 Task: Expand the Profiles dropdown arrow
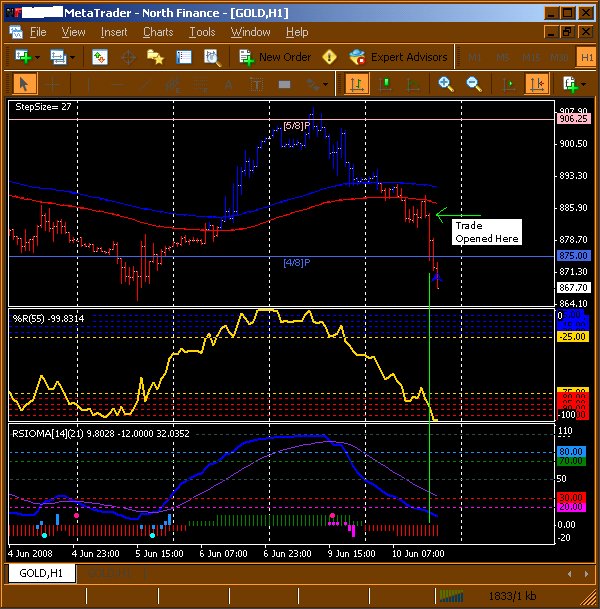pyautogui.click(x=72, y=58)
